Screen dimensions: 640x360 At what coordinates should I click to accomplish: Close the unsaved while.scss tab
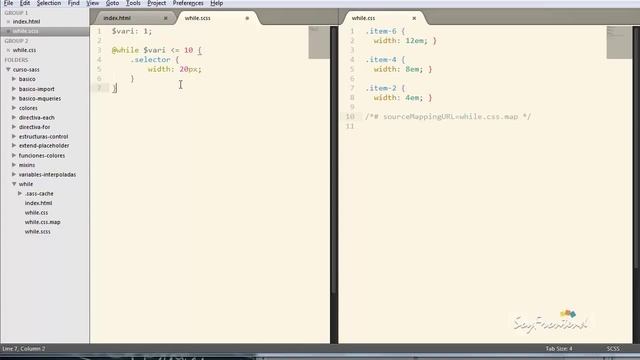tap(247, 18)
